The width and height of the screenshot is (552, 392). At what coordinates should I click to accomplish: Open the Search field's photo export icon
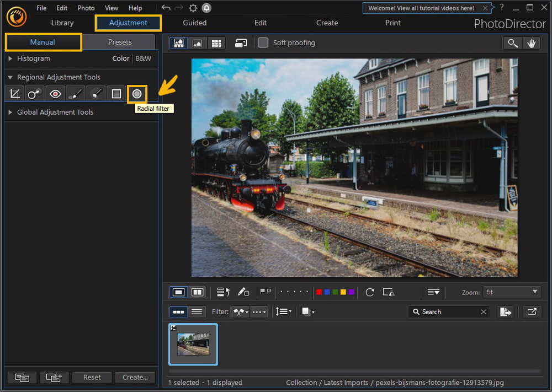[506, 312]
